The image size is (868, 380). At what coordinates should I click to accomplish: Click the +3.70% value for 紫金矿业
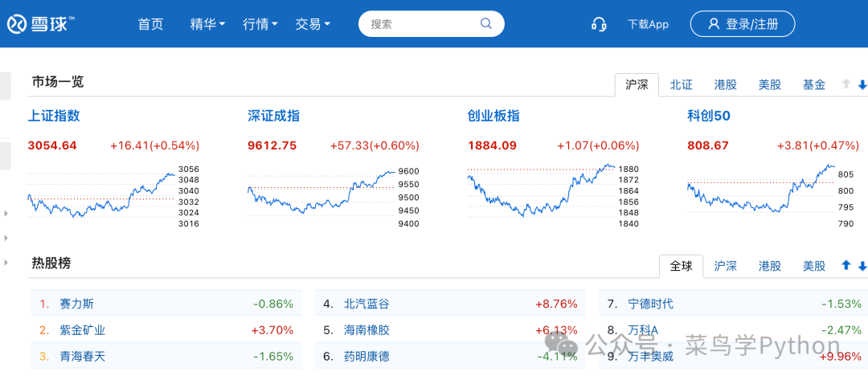click(272, 331)
